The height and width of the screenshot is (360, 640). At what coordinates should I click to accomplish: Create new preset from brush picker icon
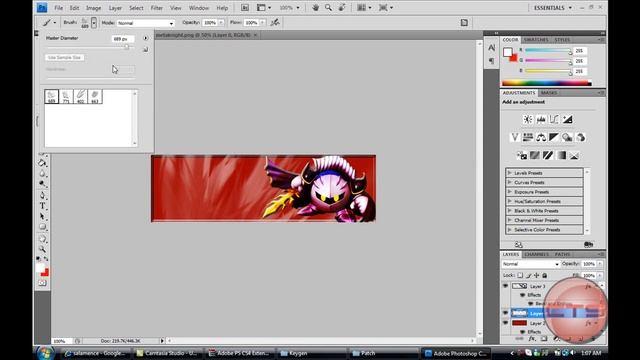click(145, 49)
